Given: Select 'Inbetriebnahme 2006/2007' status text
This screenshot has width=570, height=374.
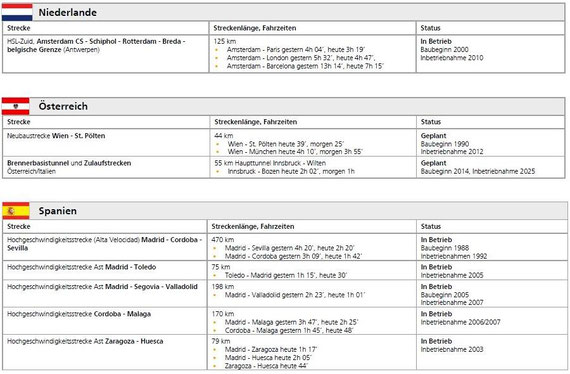Looking at the screenshot, I should [461, 322].
